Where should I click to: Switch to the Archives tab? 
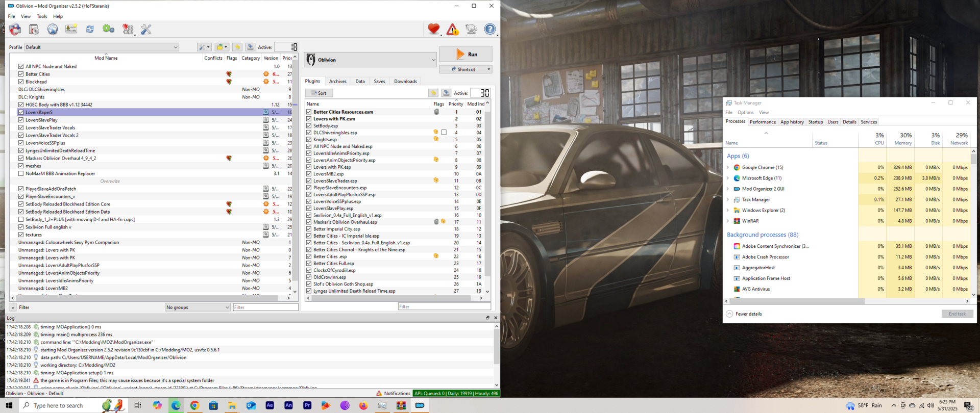pos(337,81)
